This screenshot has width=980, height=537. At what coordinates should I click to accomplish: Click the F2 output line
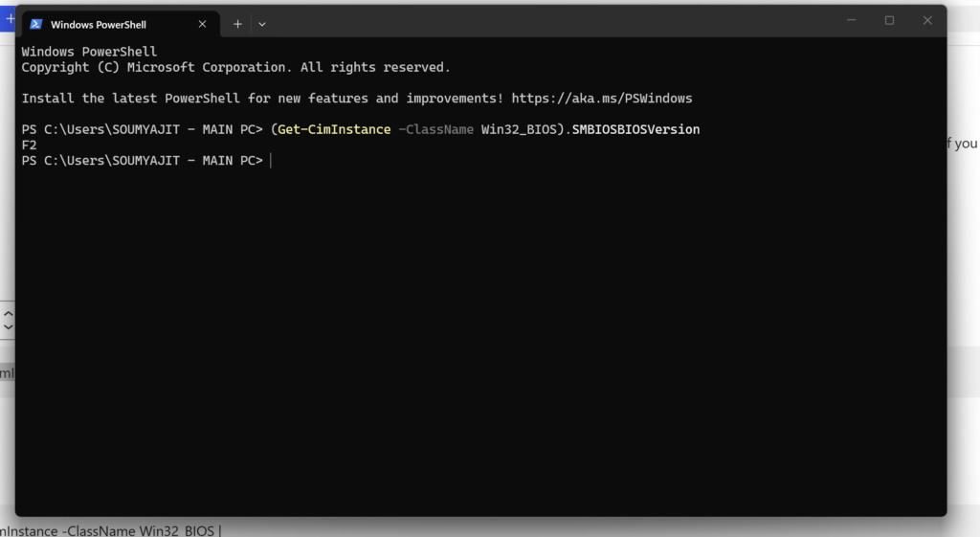30,145
